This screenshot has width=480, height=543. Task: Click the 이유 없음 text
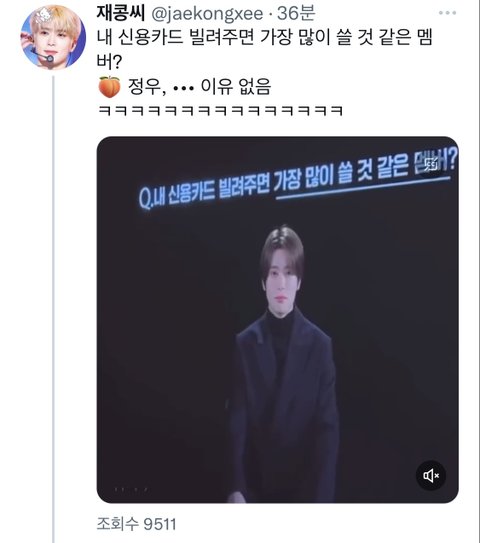click(235, 87)
